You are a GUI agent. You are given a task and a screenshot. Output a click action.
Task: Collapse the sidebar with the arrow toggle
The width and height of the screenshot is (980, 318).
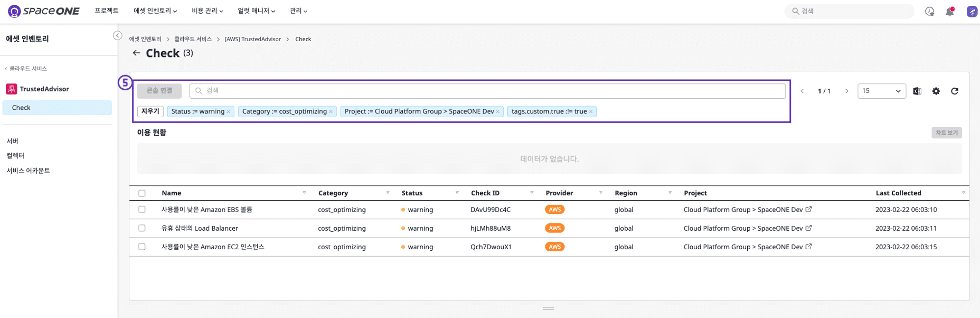coord(118,35)
